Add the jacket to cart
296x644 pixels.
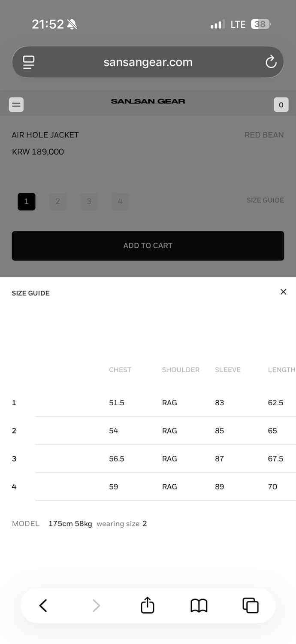click(148, 246)
